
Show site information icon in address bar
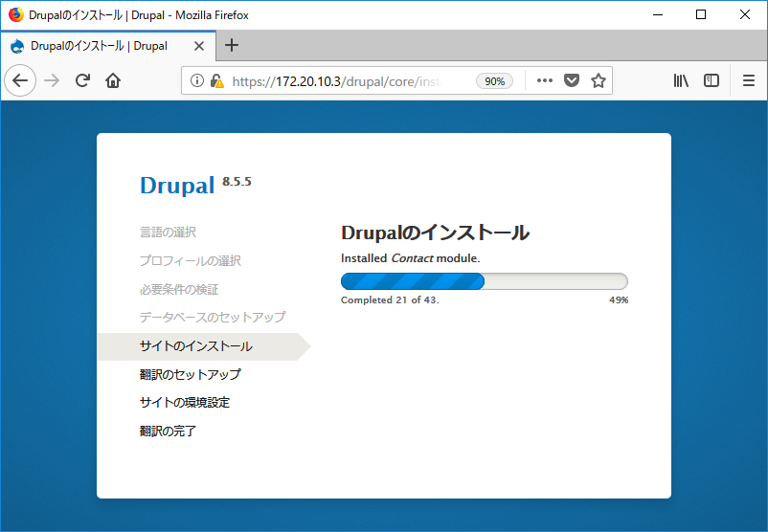click(x=197, y=80)
